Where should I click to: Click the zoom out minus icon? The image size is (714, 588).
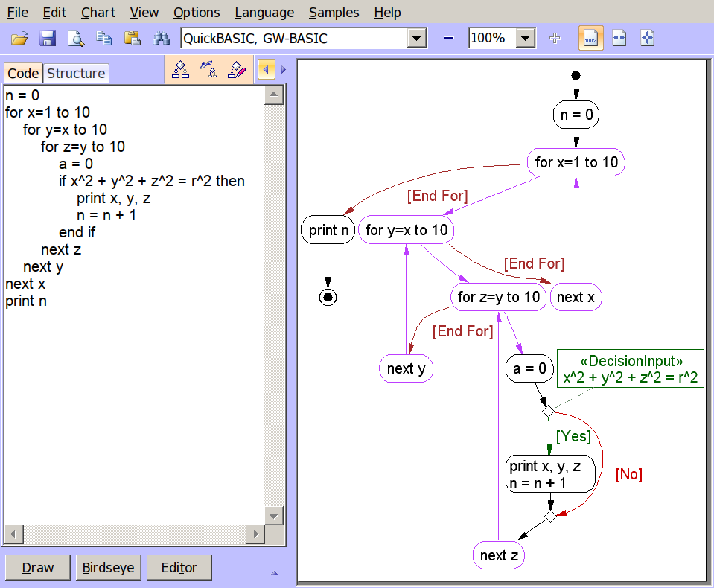449,39
